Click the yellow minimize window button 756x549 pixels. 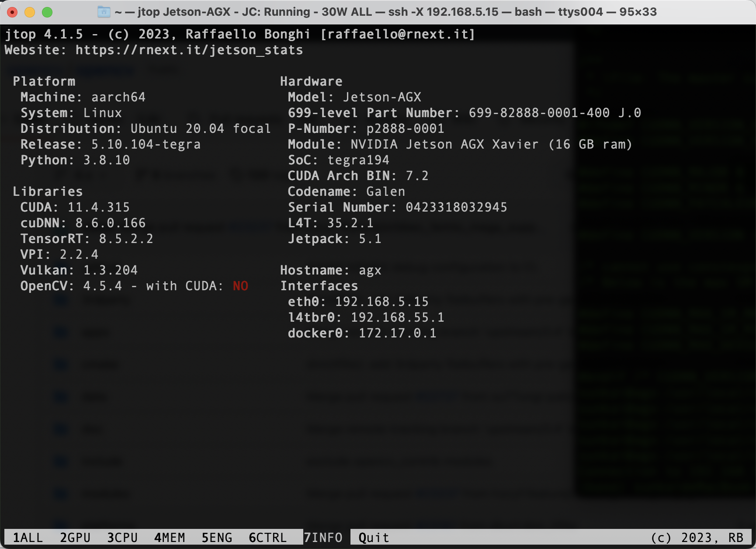click(30, 12)
